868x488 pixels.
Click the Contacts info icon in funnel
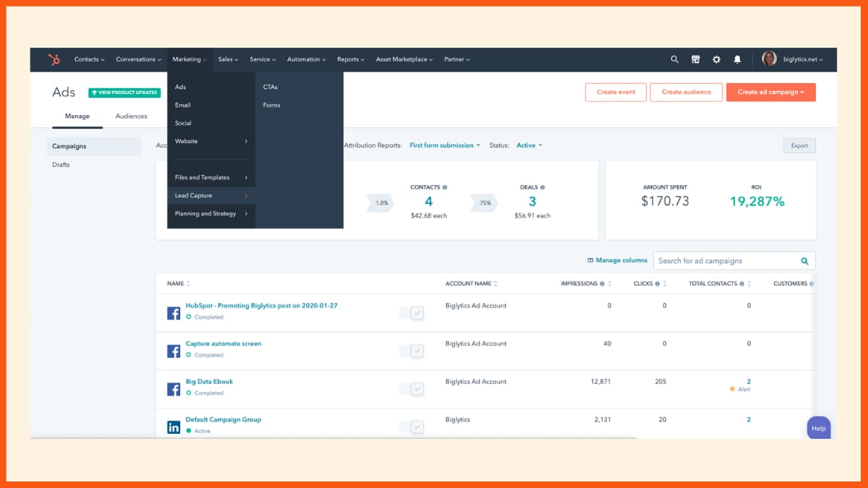[x=445, y=187]
